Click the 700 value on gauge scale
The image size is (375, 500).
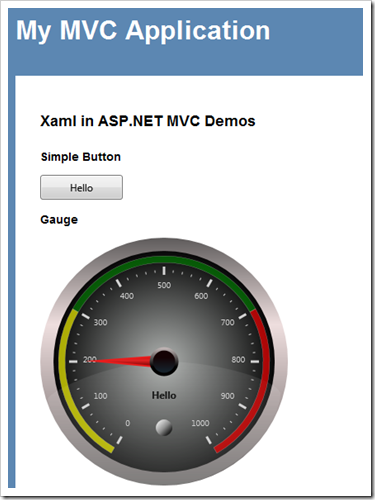[228, 322]
